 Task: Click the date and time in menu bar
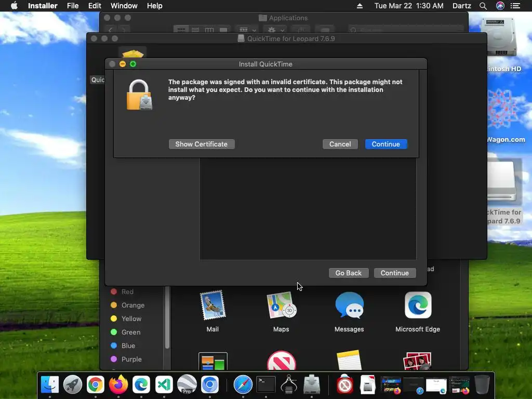tap(409, 6)
